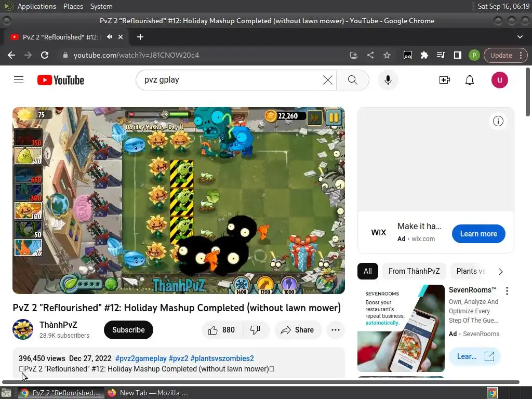532x399 pixels.
Task: Show more filter chips arrow
Action: pos(500,271)
